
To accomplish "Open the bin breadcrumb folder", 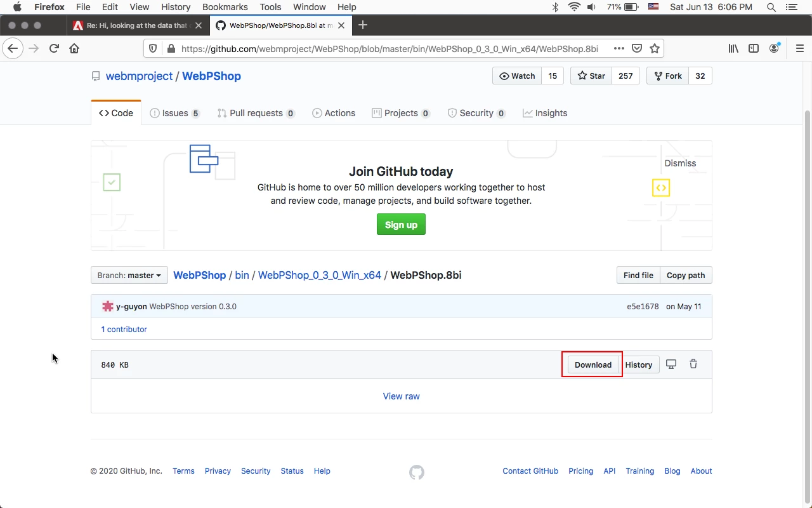I will [x=242, y=275].
